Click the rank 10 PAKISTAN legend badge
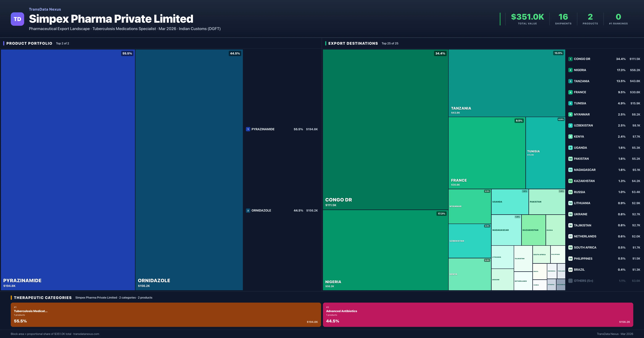 click(x=570, y=159)
